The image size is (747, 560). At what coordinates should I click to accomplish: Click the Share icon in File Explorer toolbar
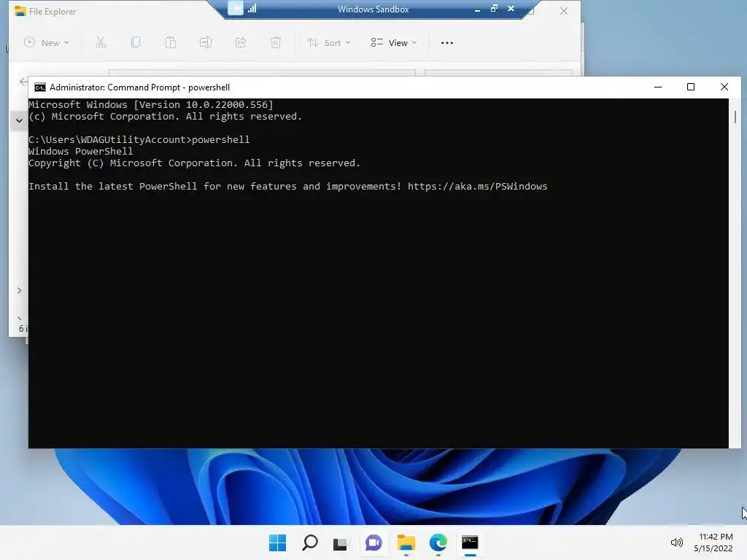[x=241, y=43]
